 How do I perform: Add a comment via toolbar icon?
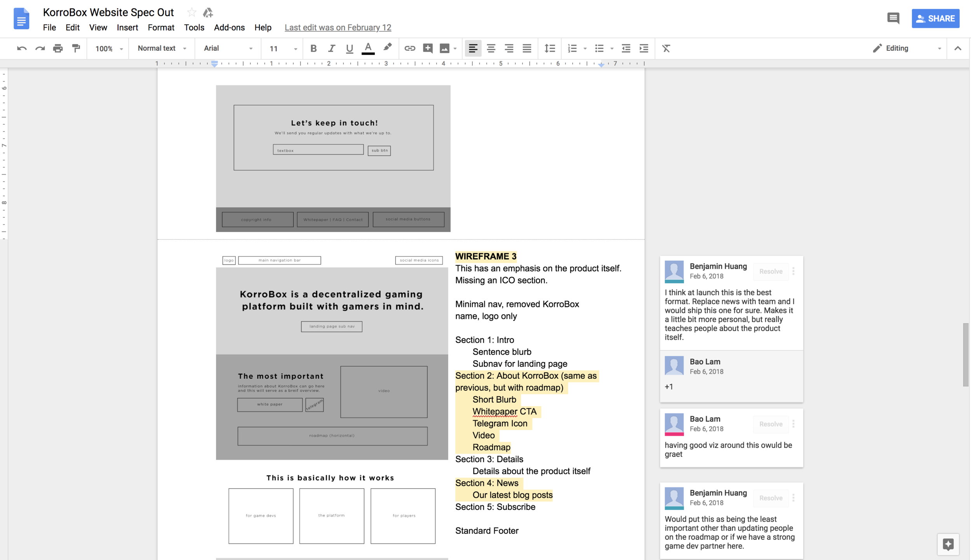click(x=428, y=49)
